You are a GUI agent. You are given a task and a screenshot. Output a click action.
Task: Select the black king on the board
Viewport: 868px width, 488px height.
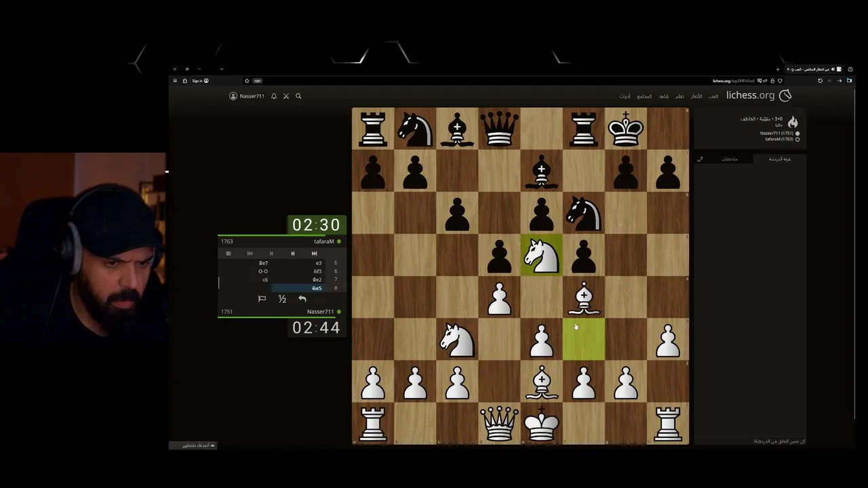pyautogui.click(x=625, y=128)
